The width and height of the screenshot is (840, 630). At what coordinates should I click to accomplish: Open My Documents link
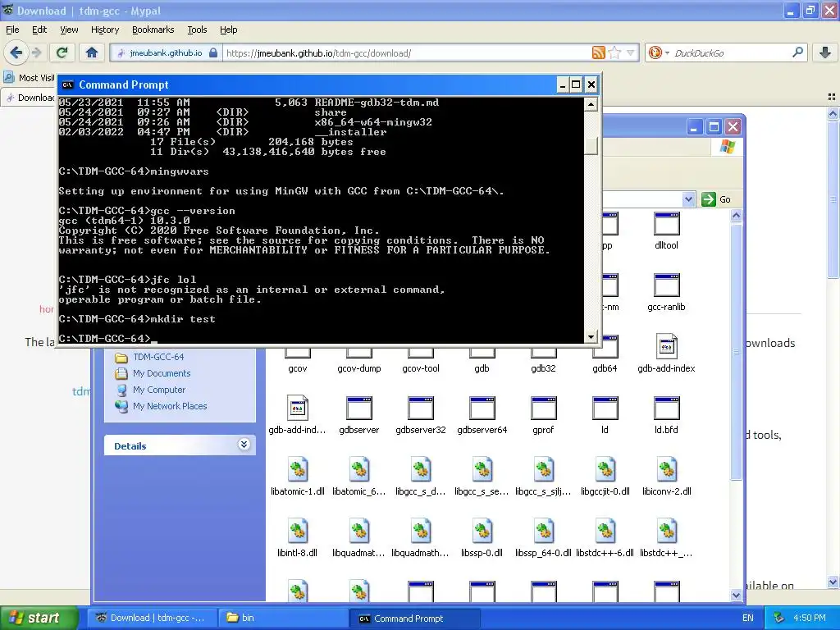[x=162, y=373]
